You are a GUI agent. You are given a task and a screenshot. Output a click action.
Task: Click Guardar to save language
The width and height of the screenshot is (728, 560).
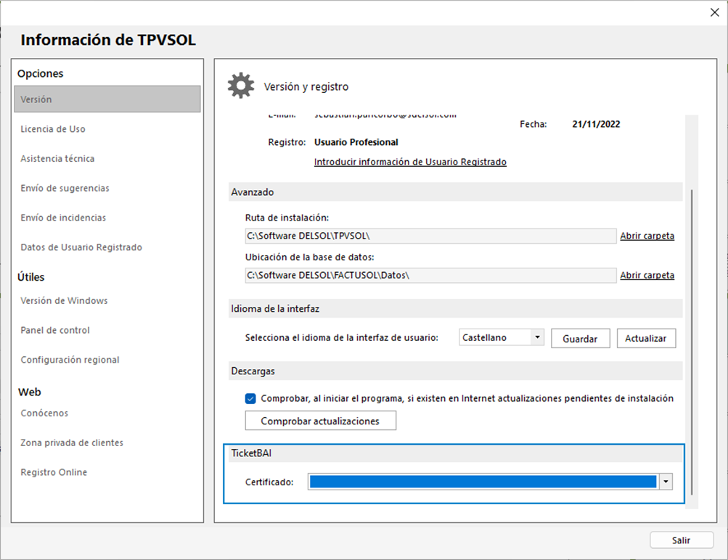(581, 338)
